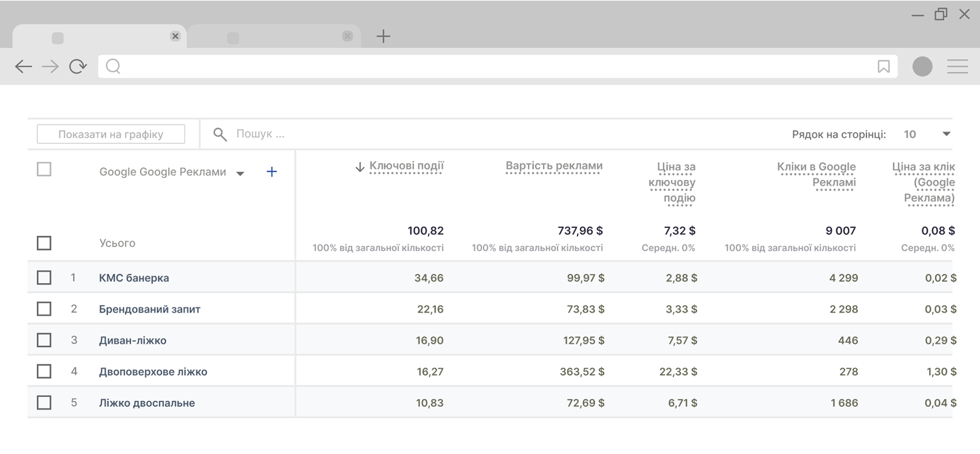Image resolution: width=980 pixels, height=454 pixels.
Task: Click the magnifier icon in the table search
Action: click(x=220, y=134)
